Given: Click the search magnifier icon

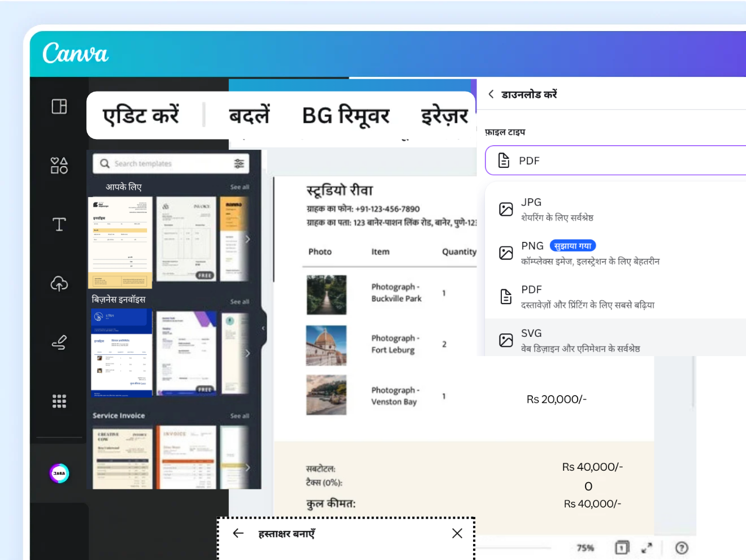Looking at the screenshot, I should [105, 164].
